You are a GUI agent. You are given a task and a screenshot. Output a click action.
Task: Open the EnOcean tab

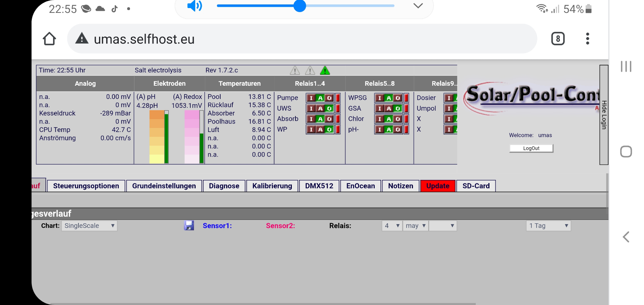coord(361,186)
